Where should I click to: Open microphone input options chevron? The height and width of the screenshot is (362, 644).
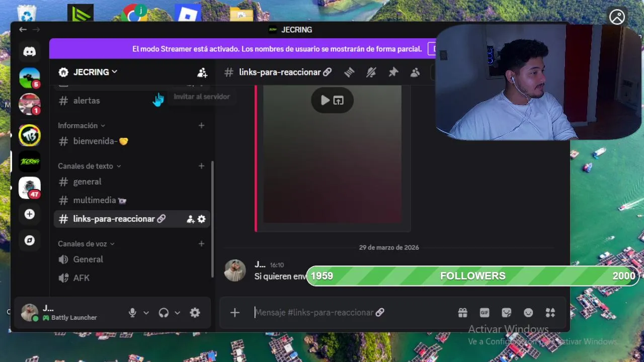pyautogui.click(x=146, y=313)
